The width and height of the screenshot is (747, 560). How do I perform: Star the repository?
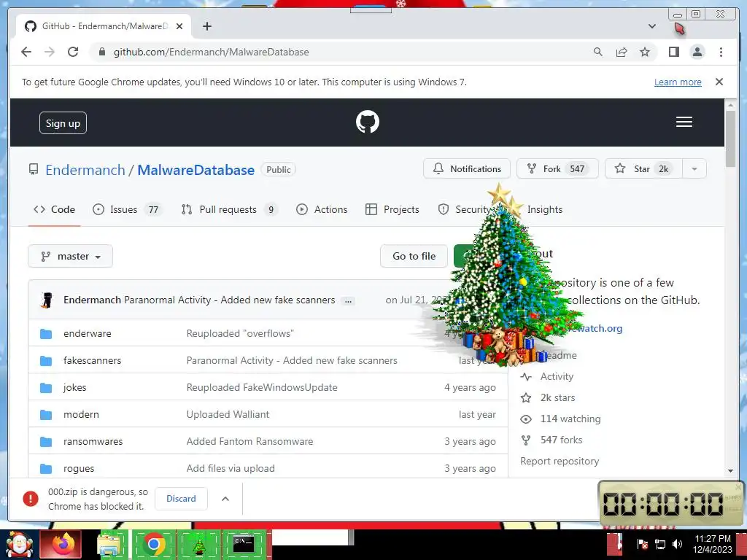coord(643,168)
